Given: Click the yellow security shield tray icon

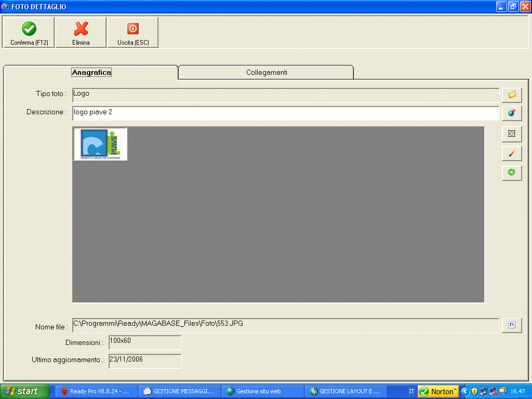Looking at the screenshot, I should [x=474, y=392].
